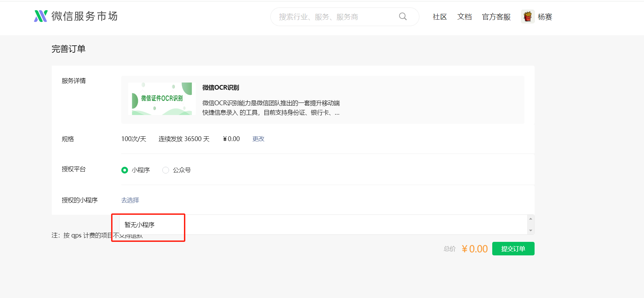Click the service description starting 微信OCR识别能力是

(x=271, y=108)
